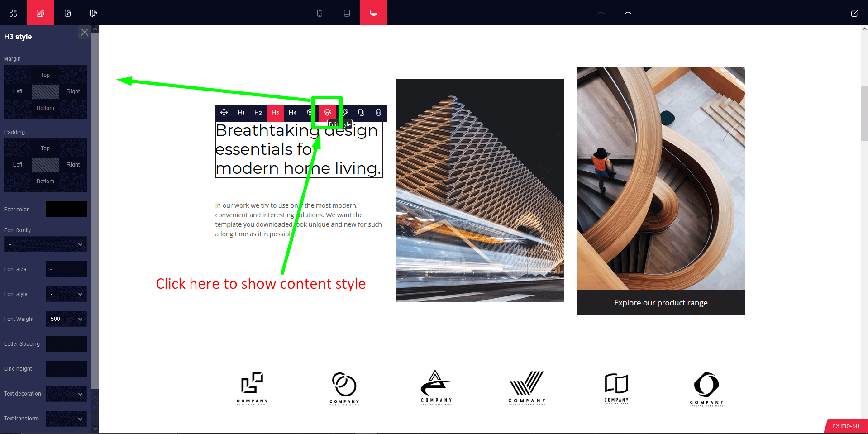Click the move handle on heading toolbar
This screenshot has height=434, width=868.
click(x=224, y=112)
